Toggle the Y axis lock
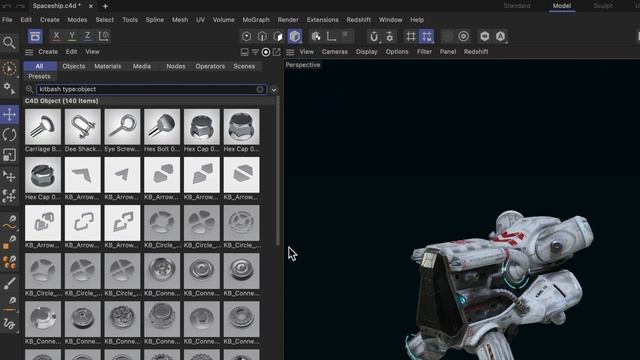The image size is (640, 360). point(72,36)
